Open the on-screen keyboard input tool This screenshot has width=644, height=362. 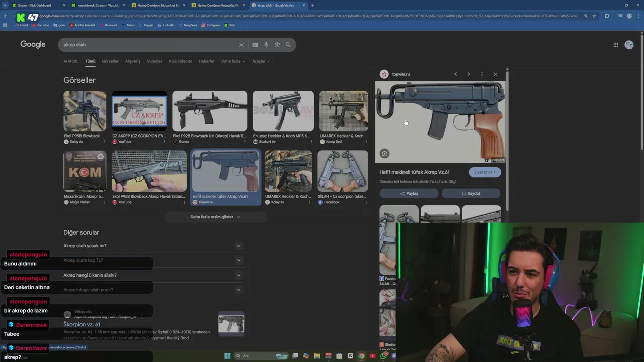click(x=255, y=45)
